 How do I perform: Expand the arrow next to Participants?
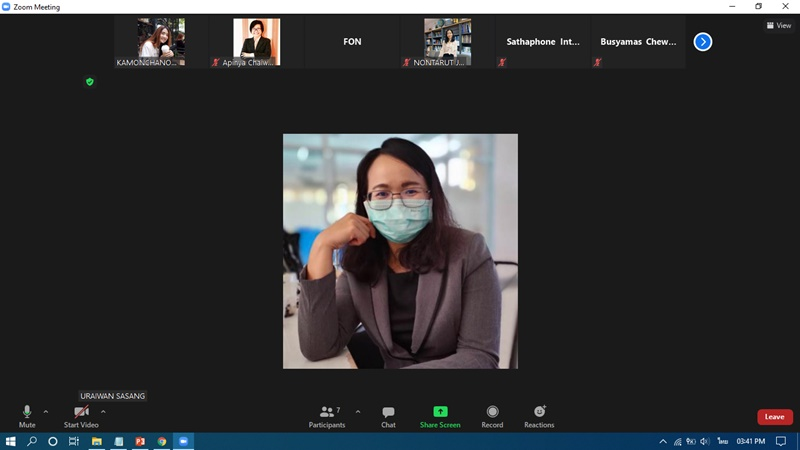point(358,412)
